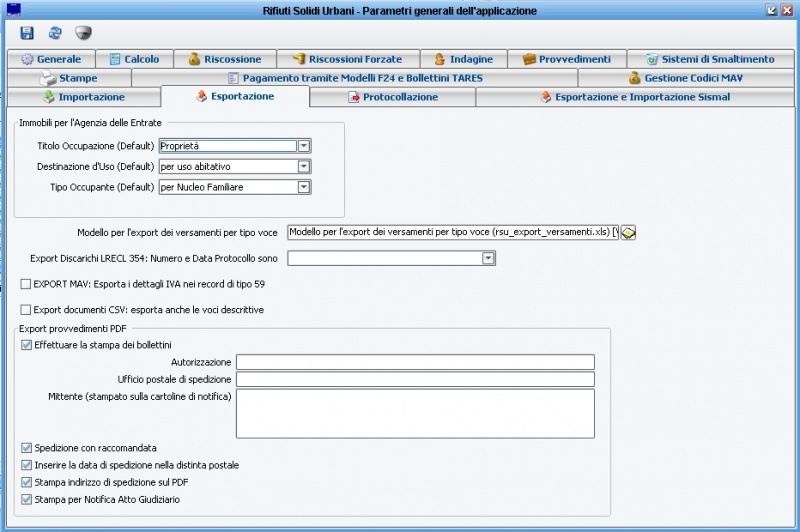Expand the Tipo Occupante dropdown arrow
This screenshot has width=800, height=532.
pyautogui.click(x=304, y=187)
